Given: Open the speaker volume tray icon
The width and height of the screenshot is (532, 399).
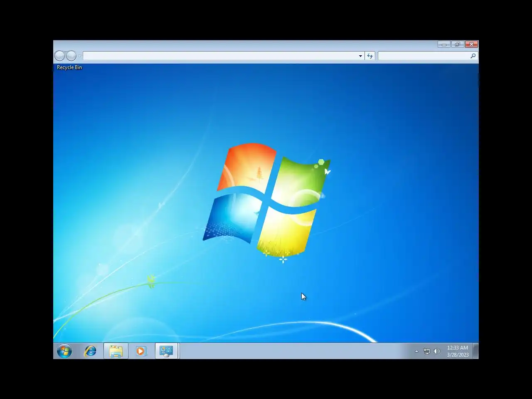Looking at the screenshot, I should [436, 351].
